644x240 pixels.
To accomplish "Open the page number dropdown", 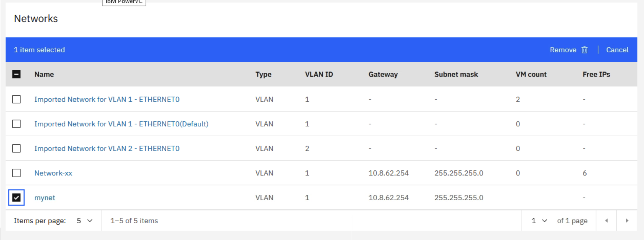I will click(539, 221).
